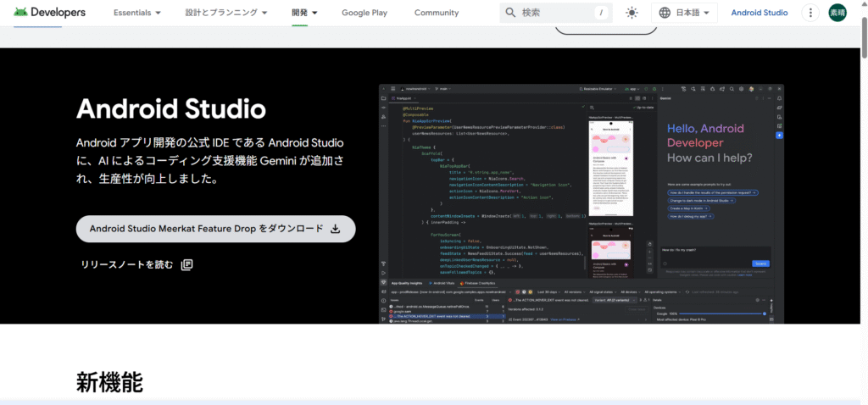
Task: Click the scrollbar up arrow
Action: click(864, 4)
